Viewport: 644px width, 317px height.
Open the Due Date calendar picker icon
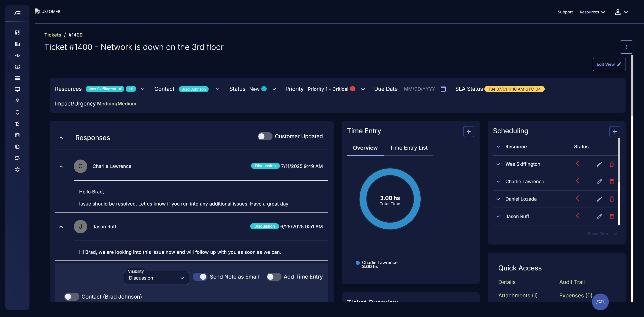[443, 89]
